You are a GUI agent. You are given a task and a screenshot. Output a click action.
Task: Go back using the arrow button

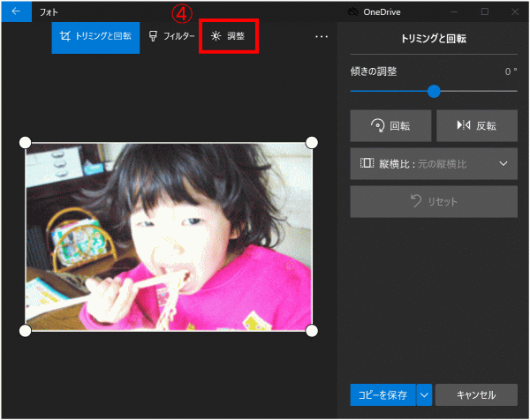point(16,11)
